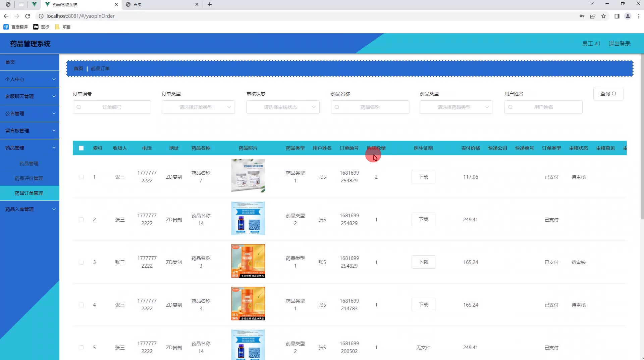Focus the 药品名称 input field
This screenshot has width=644, height=360.
tap(370, 107)
